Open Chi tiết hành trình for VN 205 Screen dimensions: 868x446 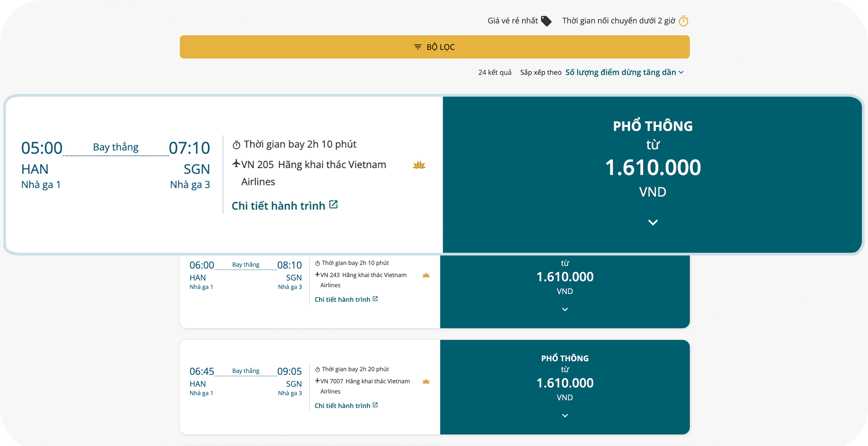tap(278, 206)
